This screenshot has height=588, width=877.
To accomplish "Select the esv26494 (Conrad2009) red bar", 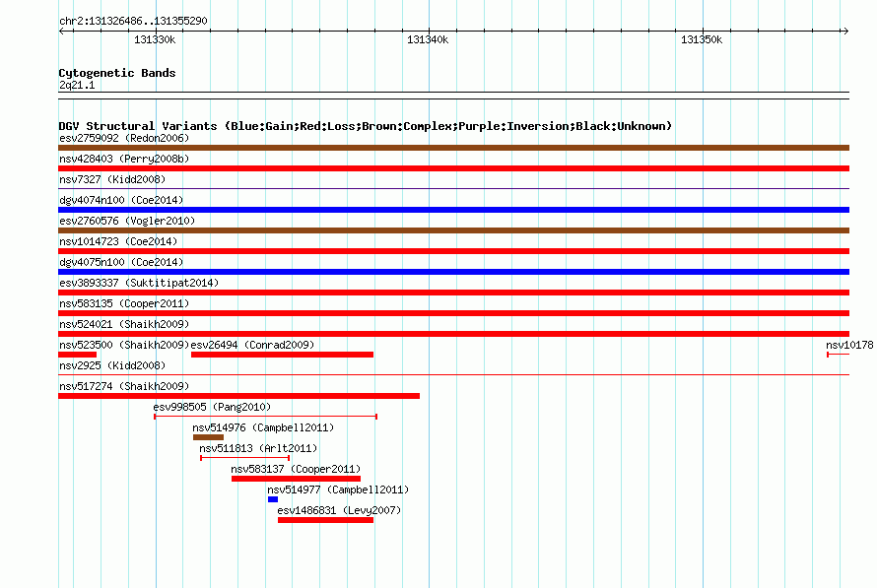I will coord(282,355).
